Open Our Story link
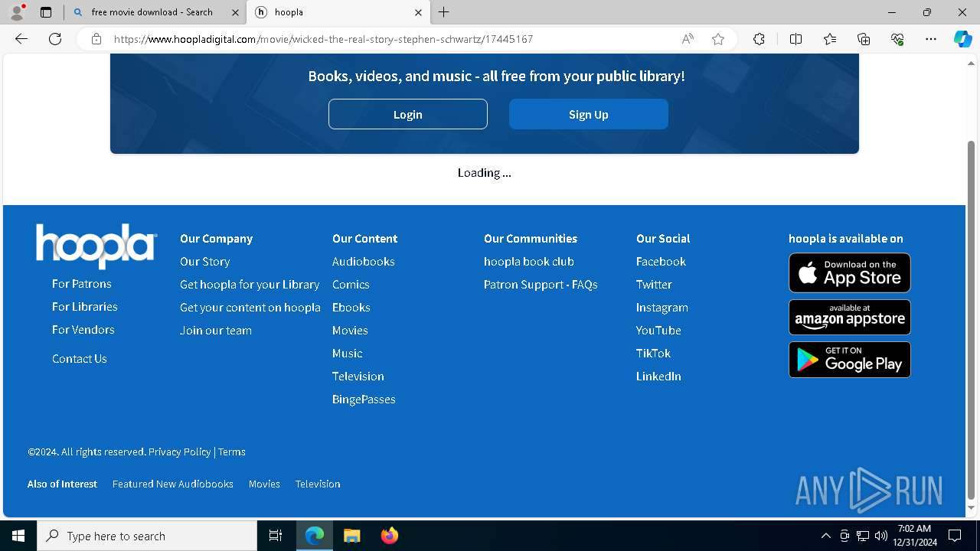Viewport: 980px width, 551px height. 205,261
